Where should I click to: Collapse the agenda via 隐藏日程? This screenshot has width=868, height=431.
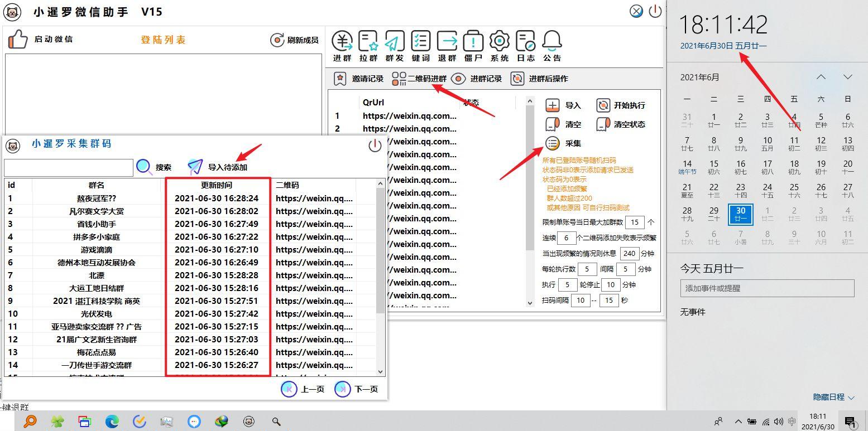[834, 397]
